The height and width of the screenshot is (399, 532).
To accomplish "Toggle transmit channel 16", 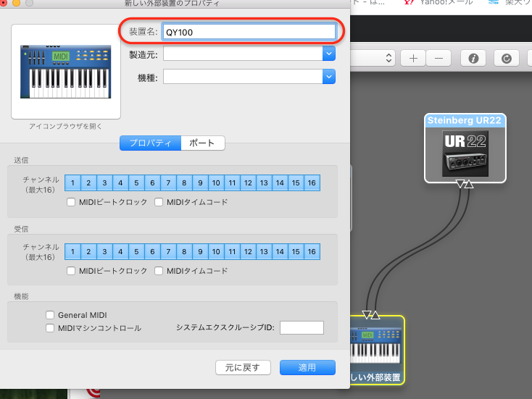I will coord(312,183).
